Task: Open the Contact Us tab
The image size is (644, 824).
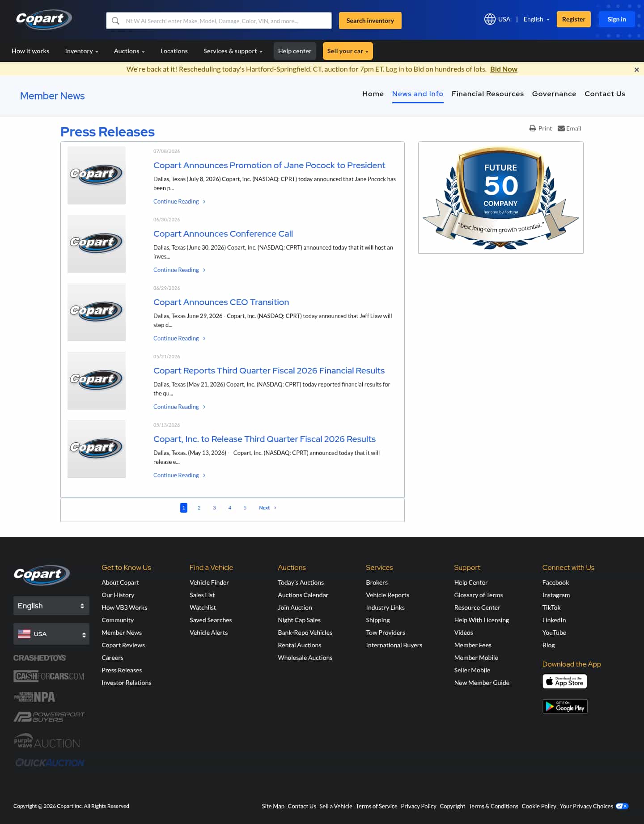Action: point(605,93)
